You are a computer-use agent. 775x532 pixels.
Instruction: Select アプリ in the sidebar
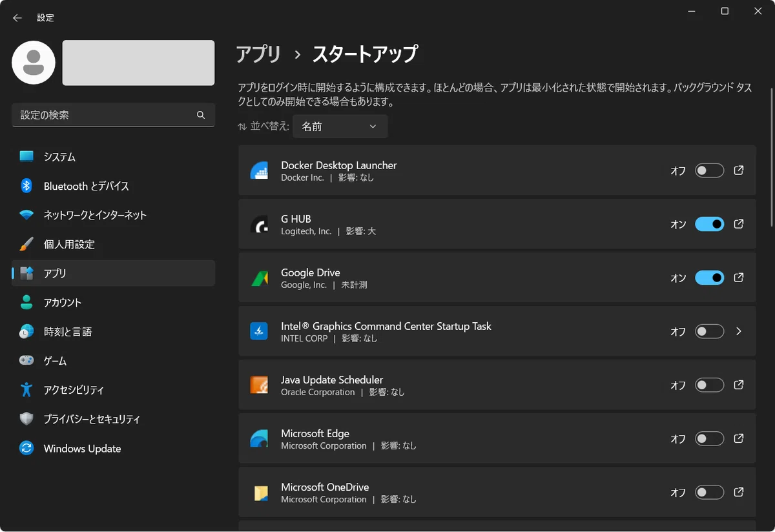(113, 273)
